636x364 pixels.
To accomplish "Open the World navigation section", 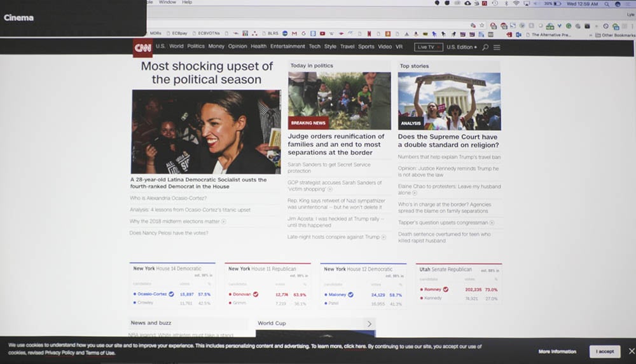I will [x=176, y=46].
